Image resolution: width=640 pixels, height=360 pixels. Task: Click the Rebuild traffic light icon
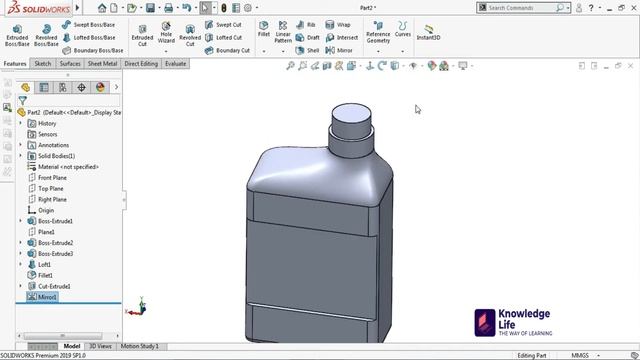[x=224, y=8]
